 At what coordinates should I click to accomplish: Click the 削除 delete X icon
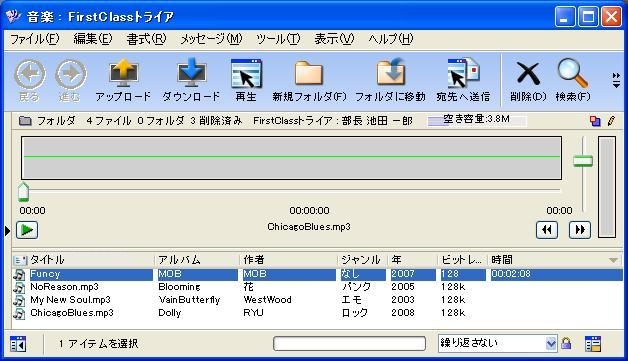[x=528, y=74]
